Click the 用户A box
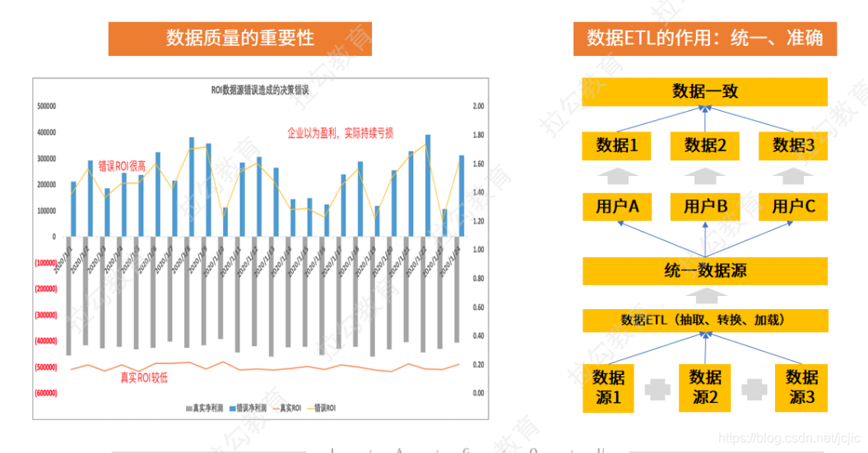Image resolution: width=868 pixels, height=453 pixels. pyautogui.click(x=616, y=207)
